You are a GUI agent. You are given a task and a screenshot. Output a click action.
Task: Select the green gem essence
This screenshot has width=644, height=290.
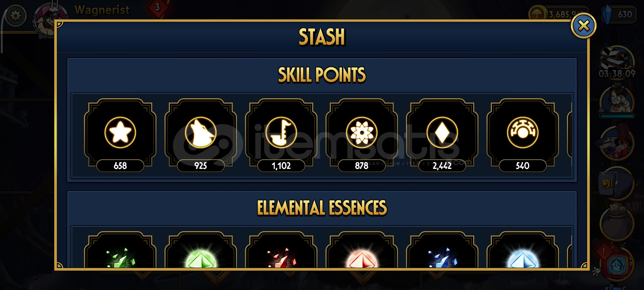[201, 259]
